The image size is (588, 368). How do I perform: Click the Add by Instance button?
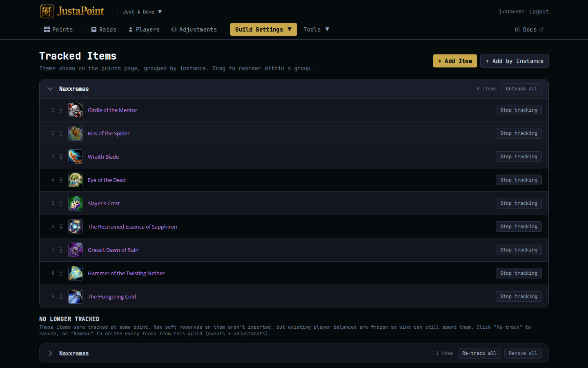tap(514, 61)
